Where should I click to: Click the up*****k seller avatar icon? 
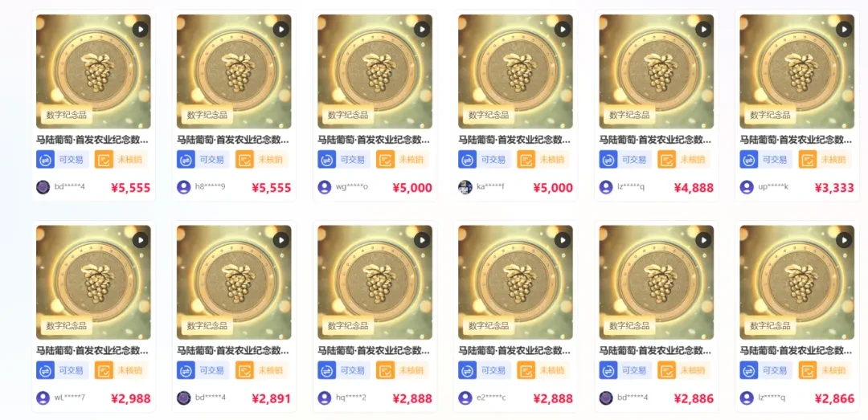click(x=747, y=187)
